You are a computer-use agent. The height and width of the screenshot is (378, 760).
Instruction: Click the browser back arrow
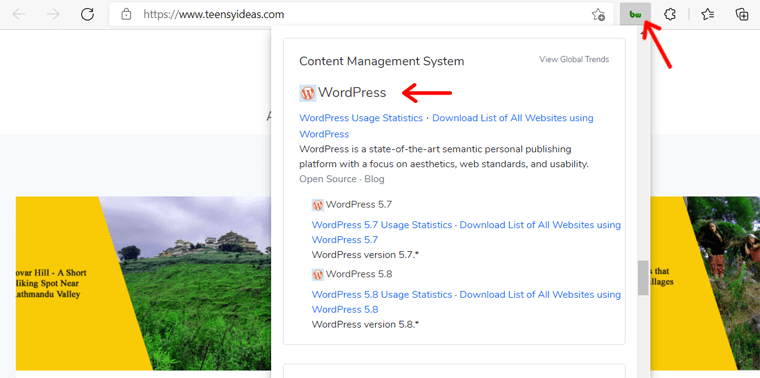click(x=18, y=15)
